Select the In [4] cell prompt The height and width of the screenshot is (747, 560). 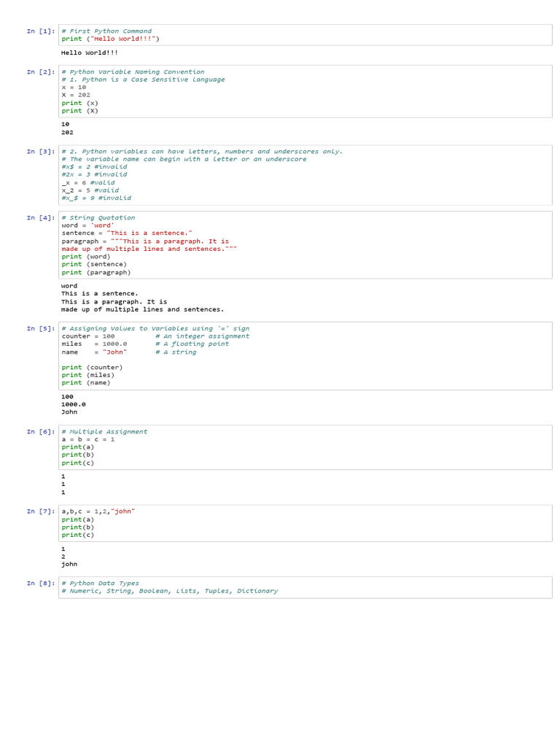click(x=41, y=217)
